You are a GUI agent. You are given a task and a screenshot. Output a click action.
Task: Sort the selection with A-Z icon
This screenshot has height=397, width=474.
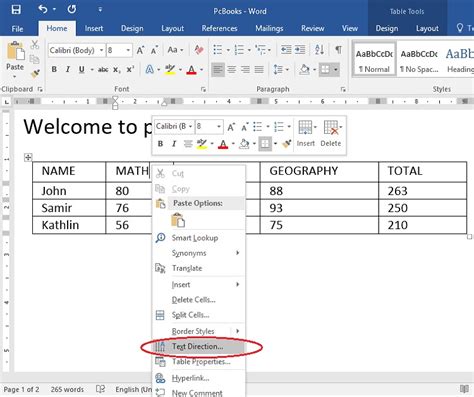[x=319, y=50]
